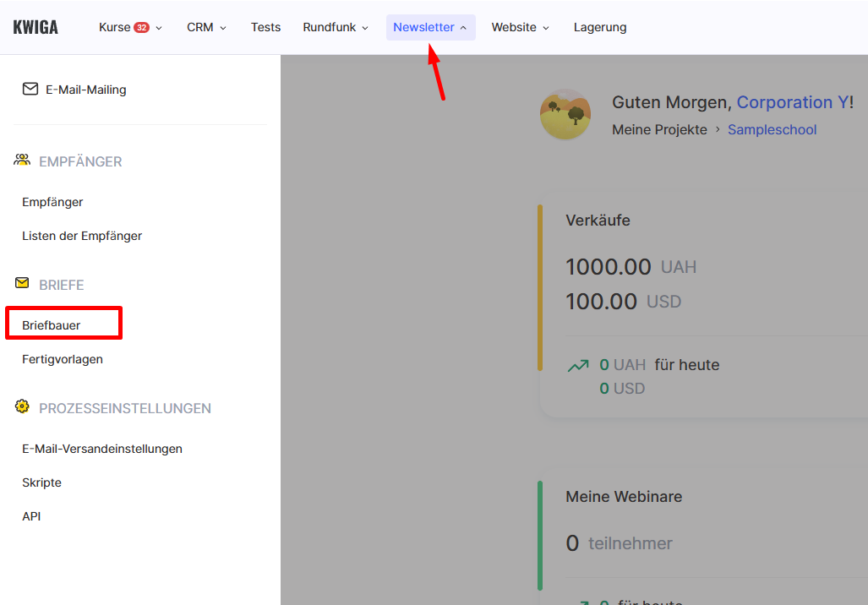Click the Empfänger people group icon
The image size is (868, 605).
tap(22, 161)
